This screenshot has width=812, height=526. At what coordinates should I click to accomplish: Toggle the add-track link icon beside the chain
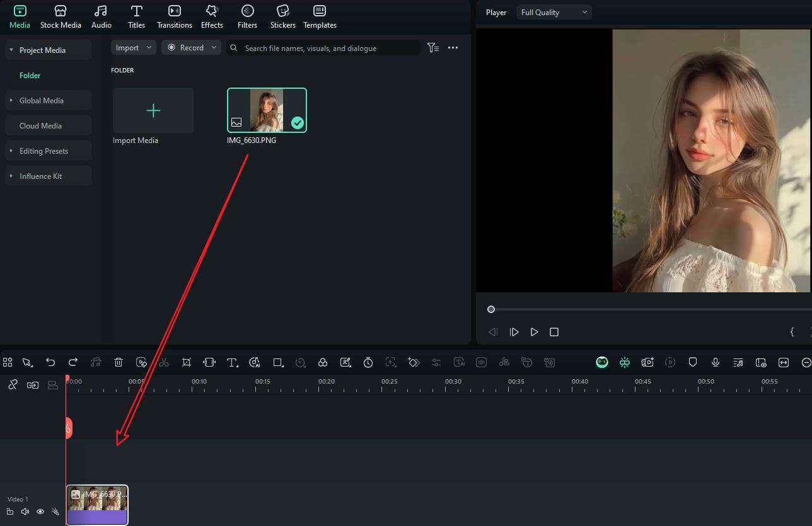click(33, 385)
